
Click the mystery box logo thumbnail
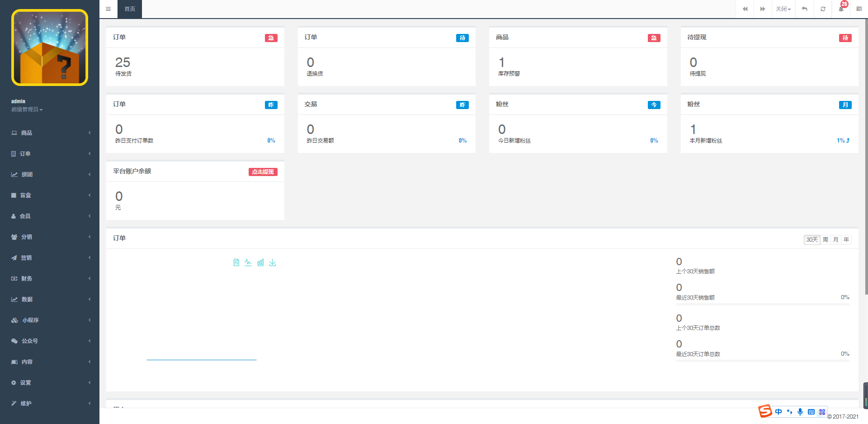tap(50, 48)
